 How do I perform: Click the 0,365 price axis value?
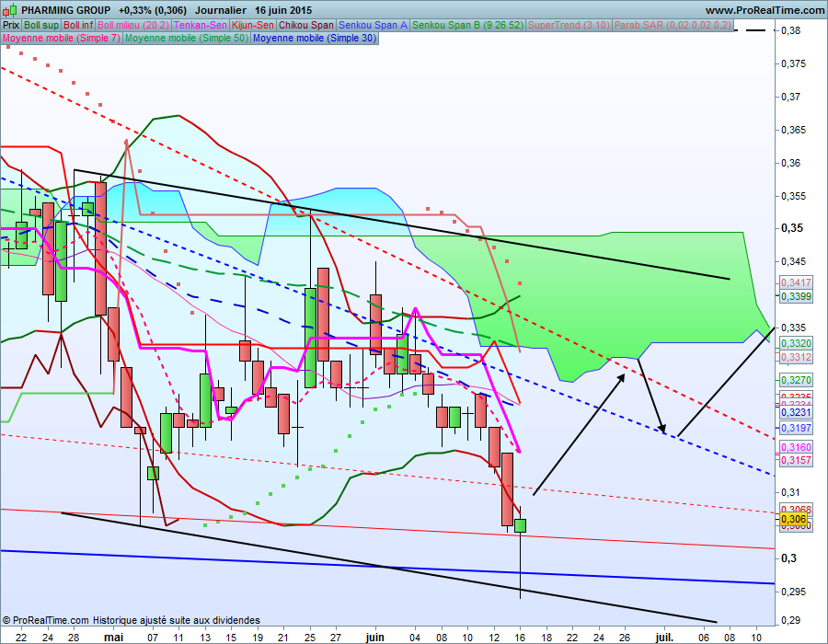(794, 130)
